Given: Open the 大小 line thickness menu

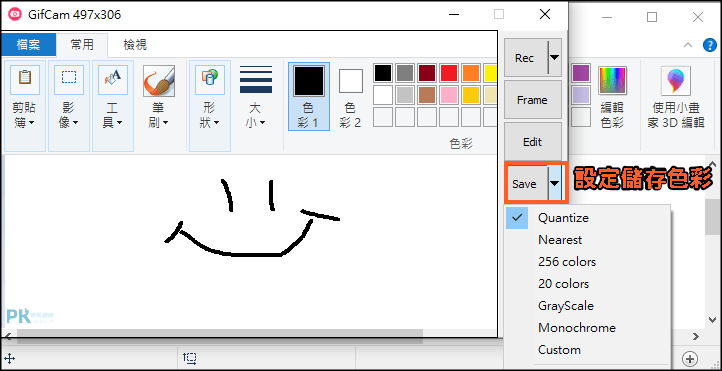Looking at the screenshot, I should [256, 97].
